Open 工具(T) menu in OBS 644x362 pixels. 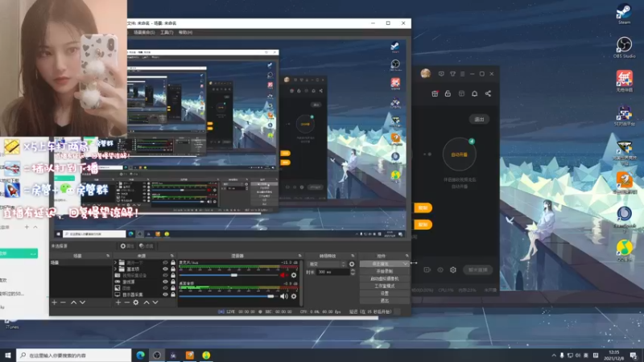pos(167,32)
